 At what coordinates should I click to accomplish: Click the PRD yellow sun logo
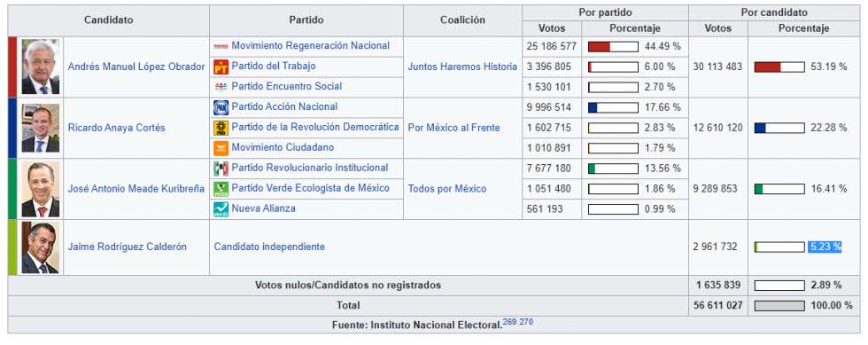tap(221, 128)
